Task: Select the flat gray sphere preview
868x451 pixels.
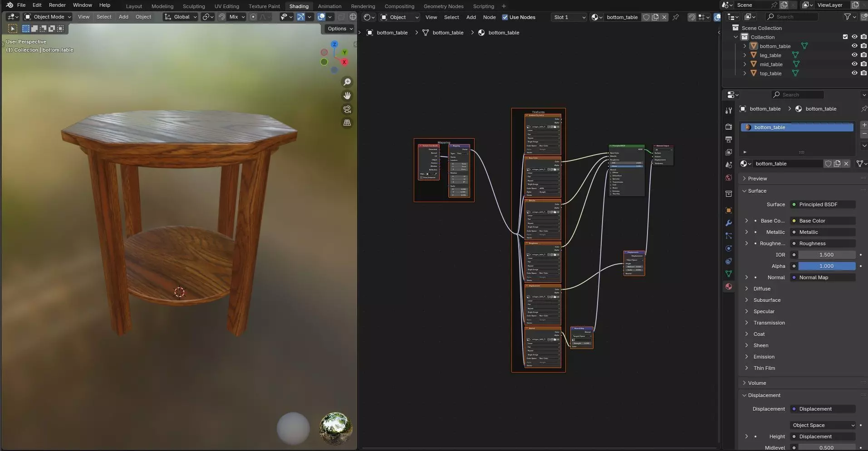Action: [x=293, y=428]
